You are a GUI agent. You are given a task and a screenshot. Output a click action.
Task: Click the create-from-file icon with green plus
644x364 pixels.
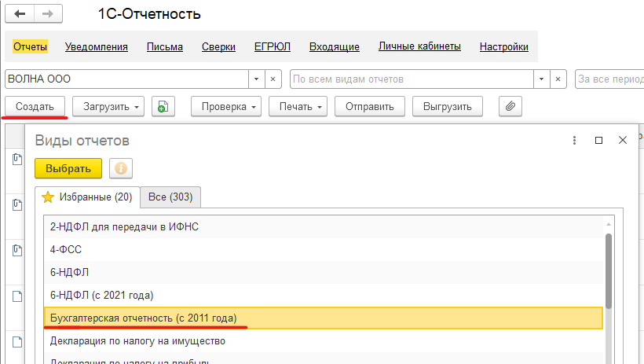tap(163, 106)
